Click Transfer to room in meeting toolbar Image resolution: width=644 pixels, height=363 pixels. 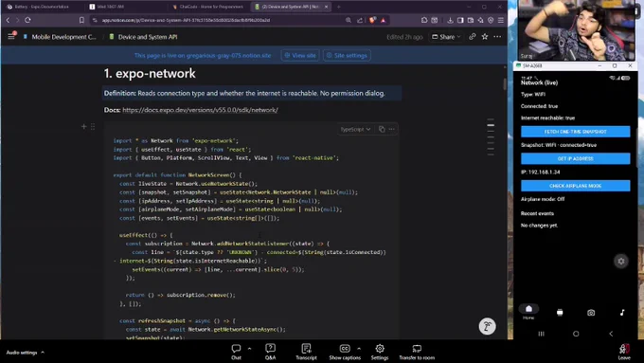coord(417,352)
